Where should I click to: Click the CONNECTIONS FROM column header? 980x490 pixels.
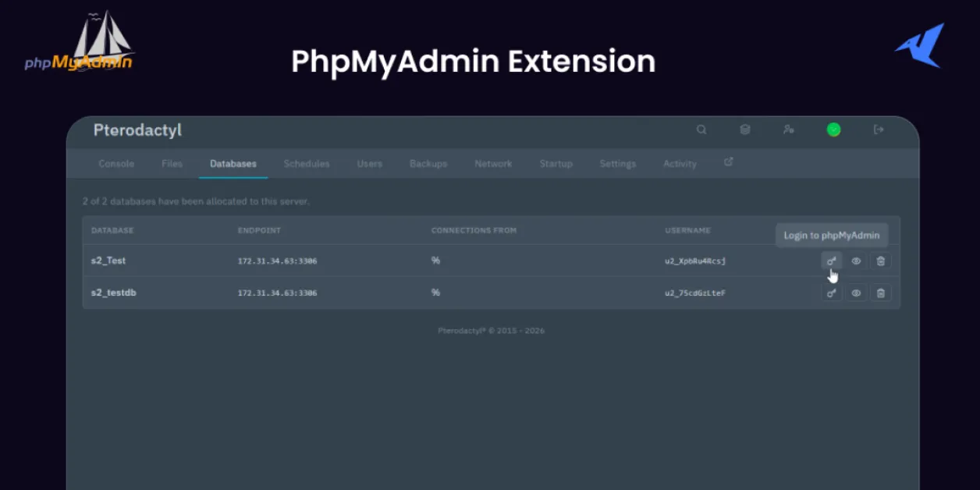[x=474, y=231]
